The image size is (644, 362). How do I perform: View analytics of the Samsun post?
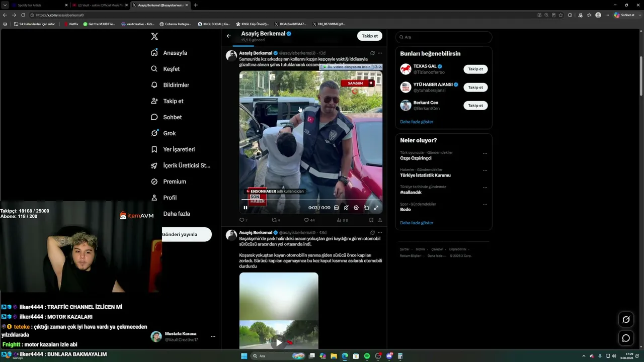pyautogui.click(x=342, y=220)
